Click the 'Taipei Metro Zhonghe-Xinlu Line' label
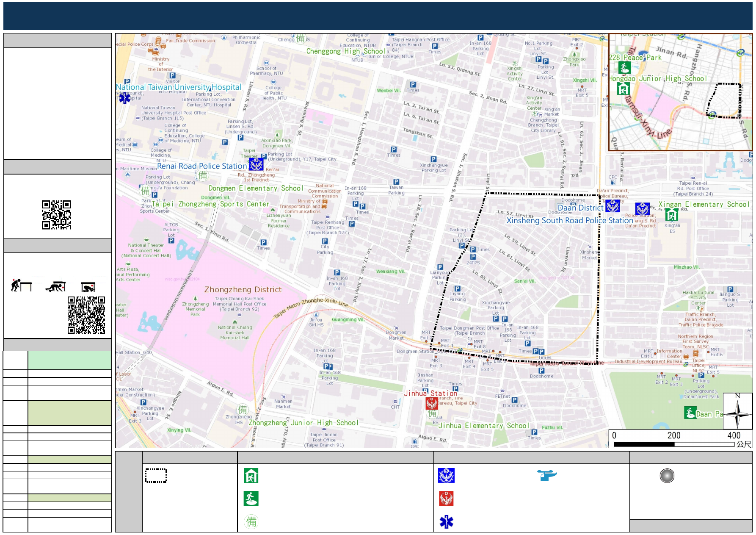The height and width of the screenshot is (535, 756). pos(311,307)
